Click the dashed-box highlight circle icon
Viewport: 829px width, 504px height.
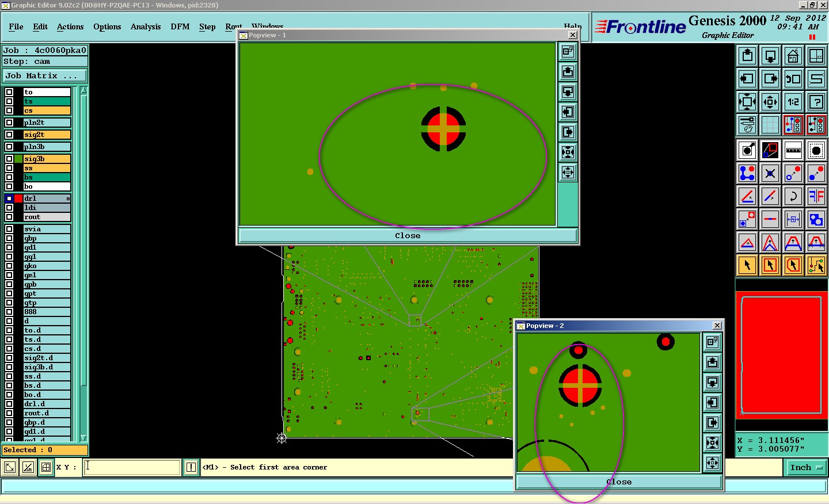click(x=816, y=150)
